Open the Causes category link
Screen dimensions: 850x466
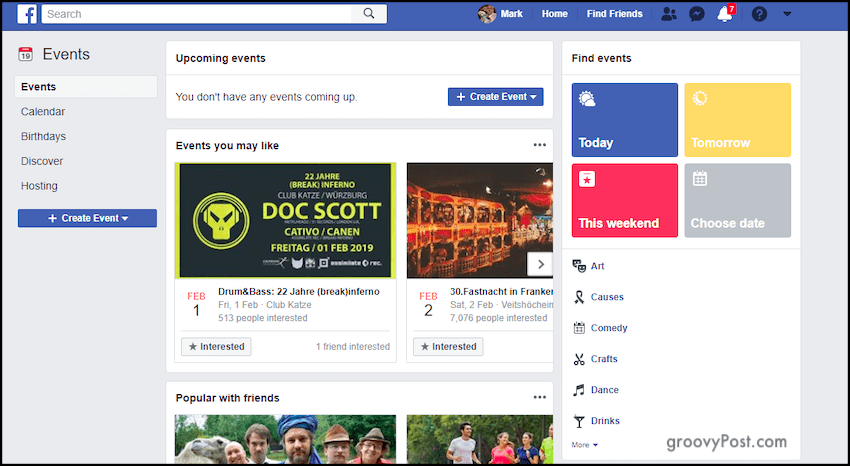[x=607, y=297]
